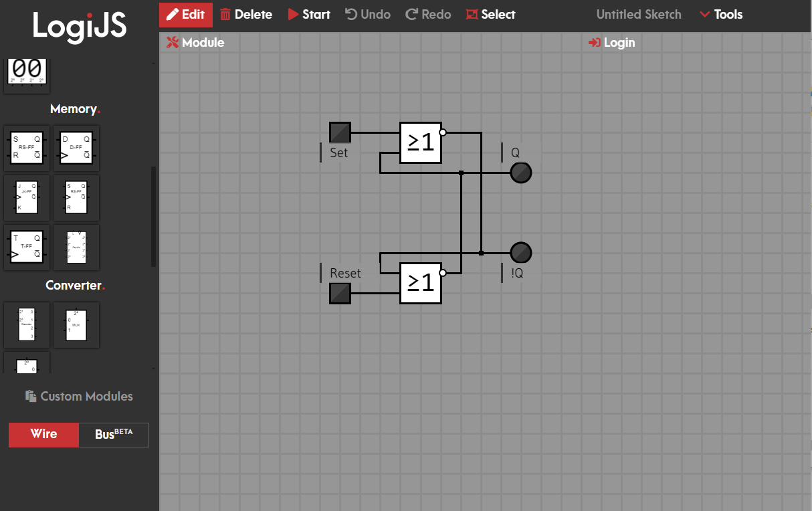The width and height of the screenshot is (812, 511).
Task: Click the Converter section heading
Action: coord(75,286)
